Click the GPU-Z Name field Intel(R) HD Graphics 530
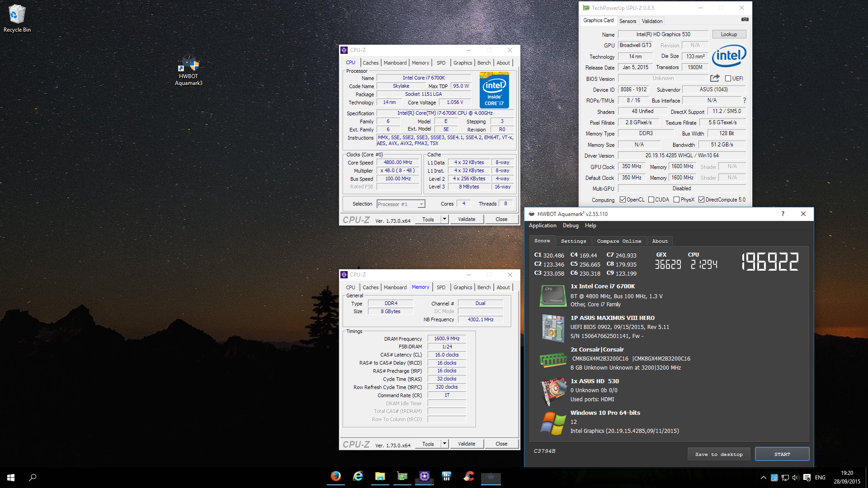Image resolution: width=868 pixels, height=488 pixels. [663, 34]
